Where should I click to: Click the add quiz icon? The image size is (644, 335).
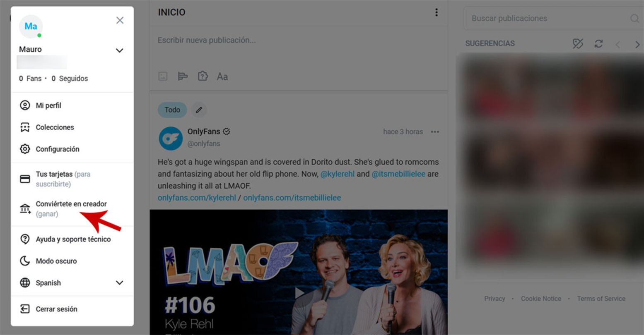click(x=203, y=77)
